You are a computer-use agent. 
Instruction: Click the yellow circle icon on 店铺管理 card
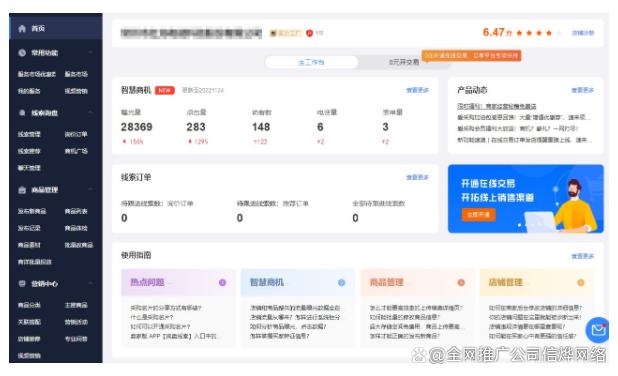tap(581, 282)
